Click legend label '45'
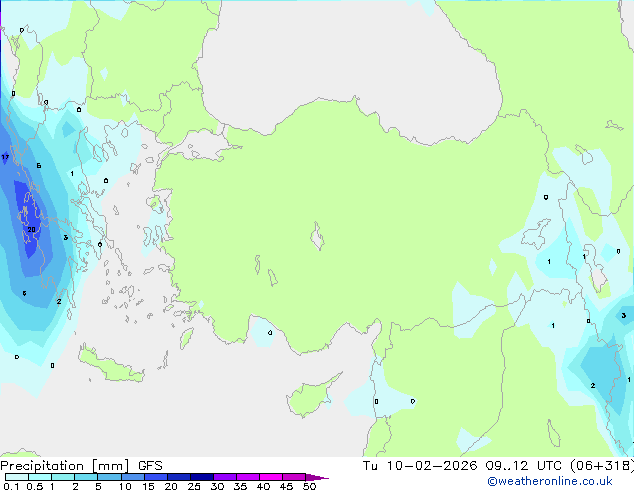This screenshot has width=634, height=490. 286,486
